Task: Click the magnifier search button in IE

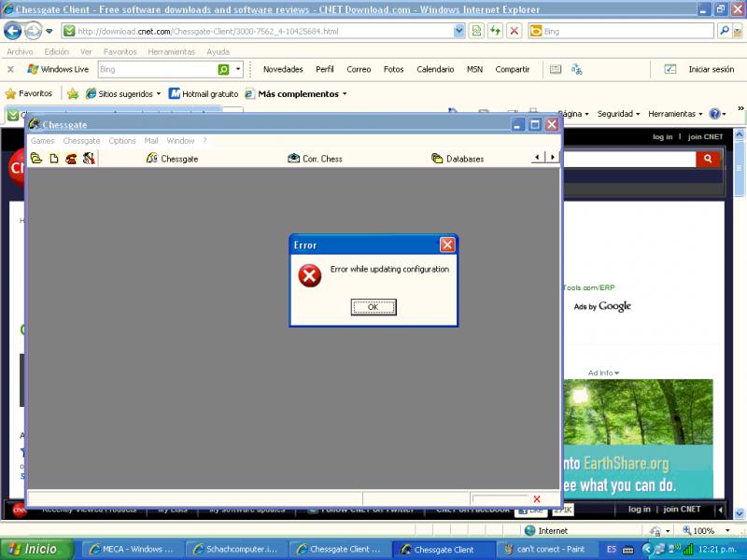Action: (725, 32)
